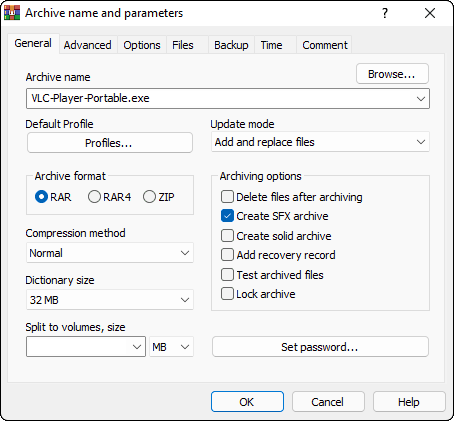The height and width of the screenshot is (421, 454).
Task: Click into the Archive name field
Action: click(x=228, y=99)
